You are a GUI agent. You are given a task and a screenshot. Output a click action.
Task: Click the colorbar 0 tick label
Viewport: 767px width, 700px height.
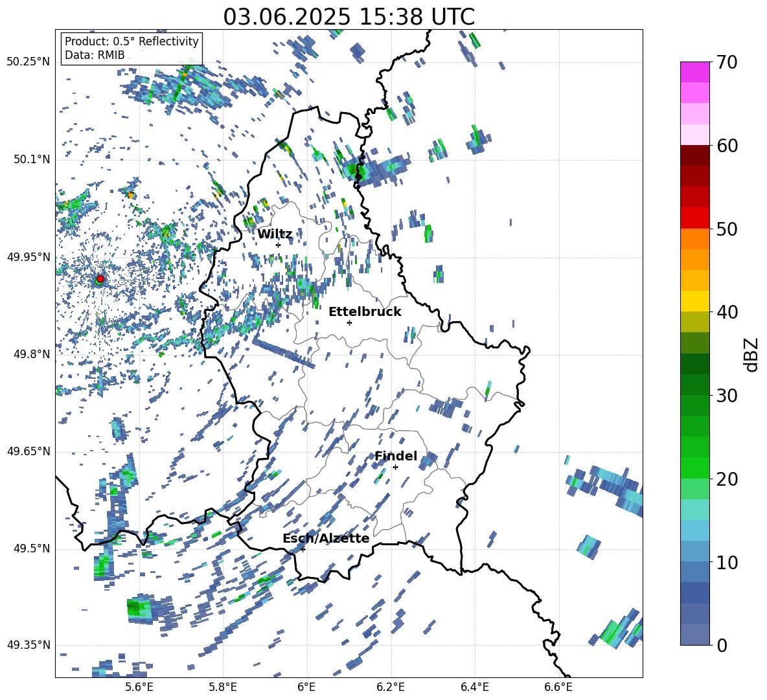[x=722, y=645]
